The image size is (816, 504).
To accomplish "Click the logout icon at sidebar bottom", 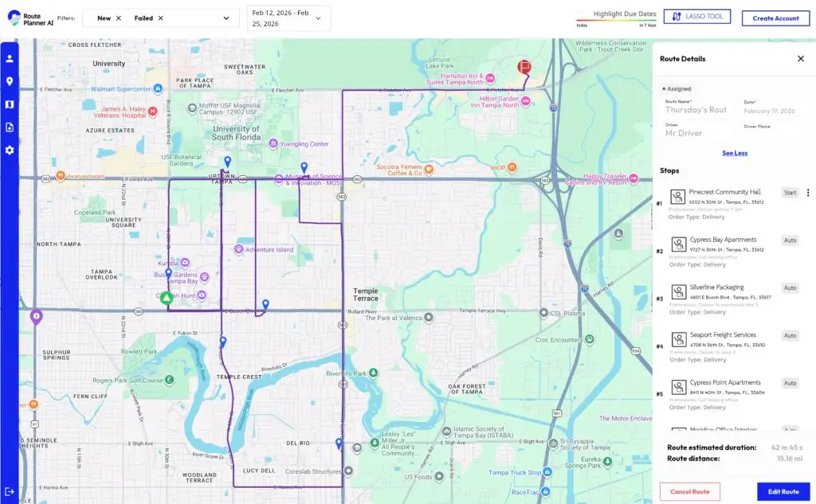I will pyautogui.click(x=10, y=490).
